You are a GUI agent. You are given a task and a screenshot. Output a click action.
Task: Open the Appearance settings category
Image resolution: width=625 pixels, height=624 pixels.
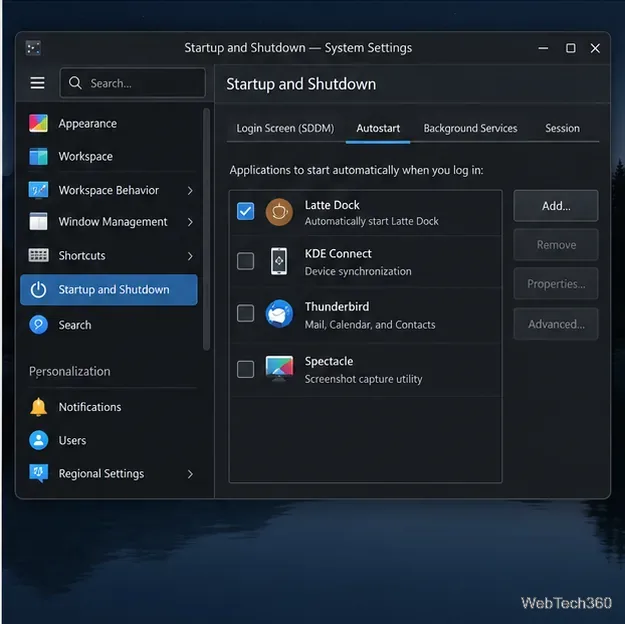[108, 124]
